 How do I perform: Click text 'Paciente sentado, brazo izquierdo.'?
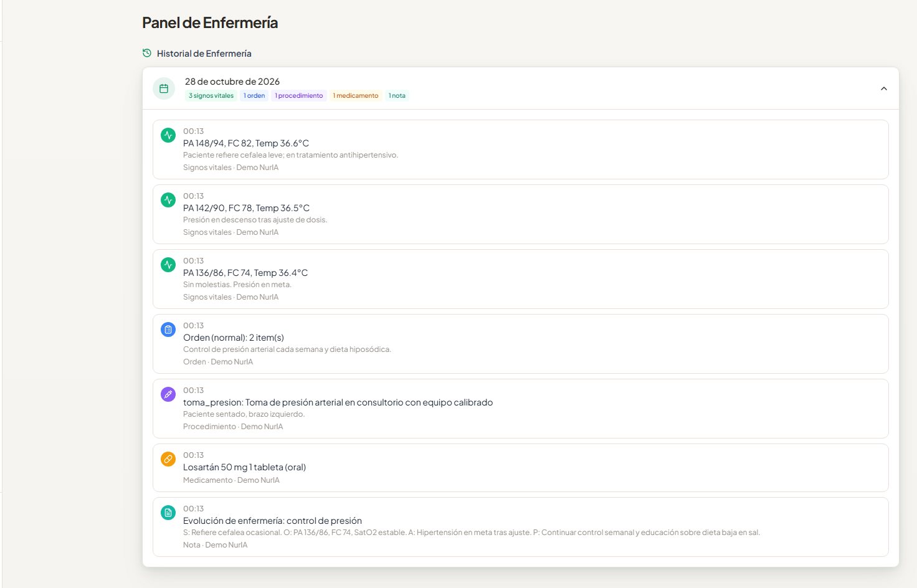coord(244,414)
